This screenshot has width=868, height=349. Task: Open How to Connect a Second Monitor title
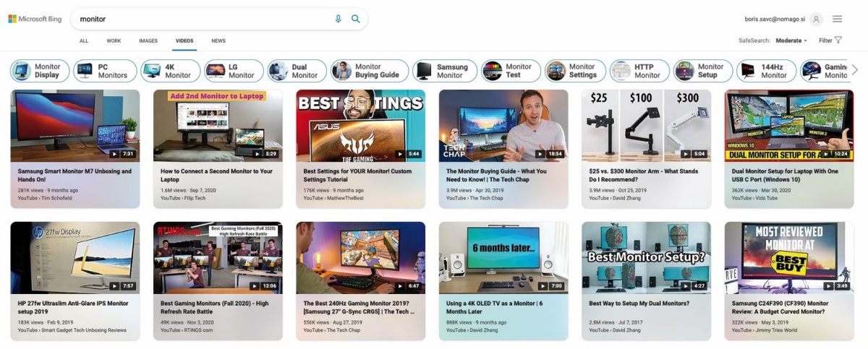click(x=217, y=175)
